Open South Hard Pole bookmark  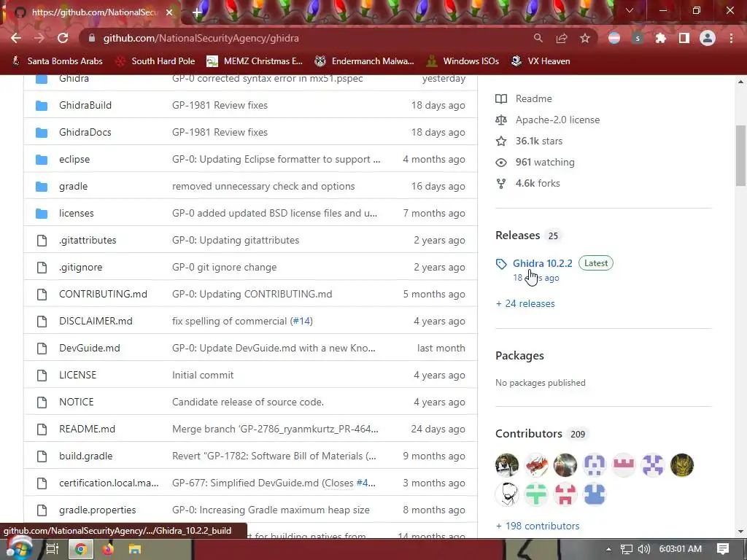pyautogui.click(x=155, y=61)
